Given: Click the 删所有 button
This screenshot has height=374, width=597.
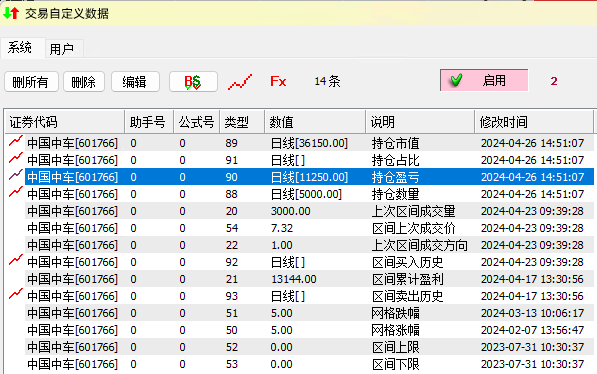Looking at the screenshot, I should 31,82.
